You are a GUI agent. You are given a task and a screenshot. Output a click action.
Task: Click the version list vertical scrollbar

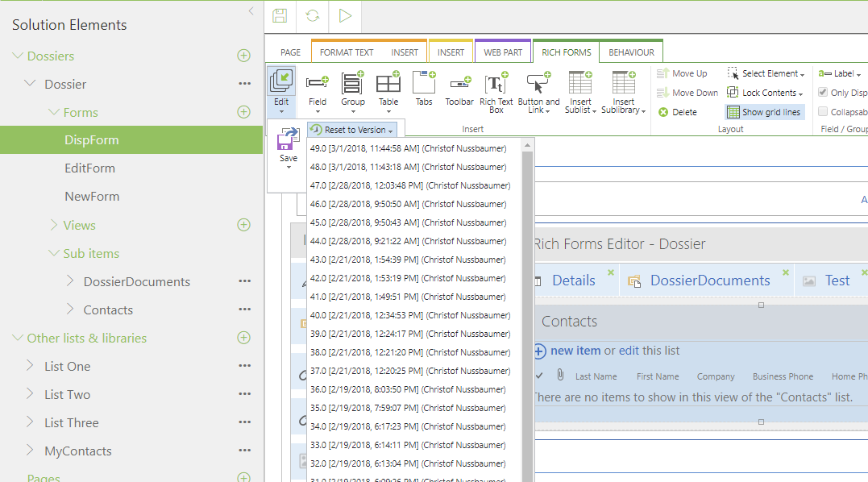coord(528,322)
